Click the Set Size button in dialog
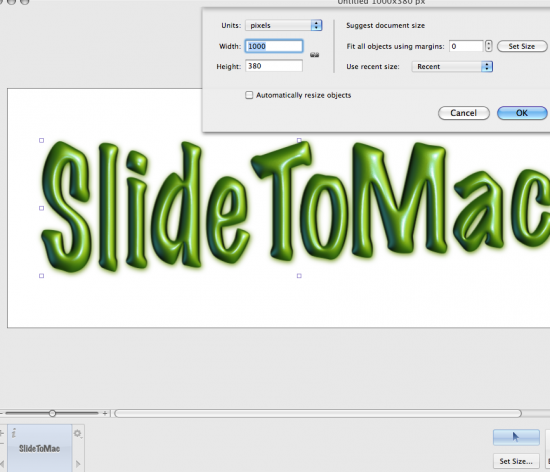Image resolution: width=550 pixels, height=472 pixels. [x=522, y=46]
